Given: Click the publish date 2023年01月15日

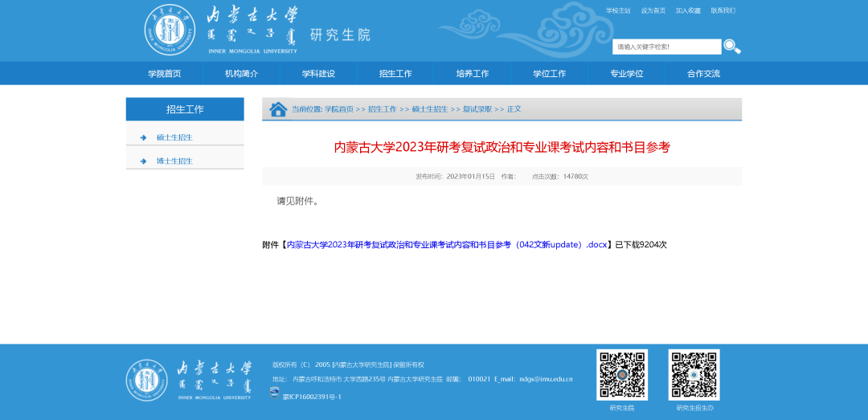Looking at the screenshot, I should point(470,177).
